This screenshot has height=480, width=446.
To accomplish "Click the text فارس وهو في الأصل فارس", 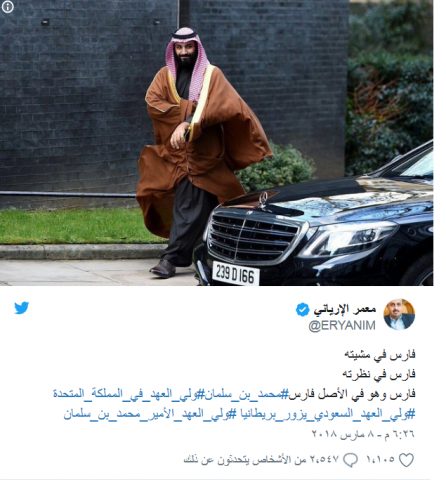I will [x=352, y=394].
